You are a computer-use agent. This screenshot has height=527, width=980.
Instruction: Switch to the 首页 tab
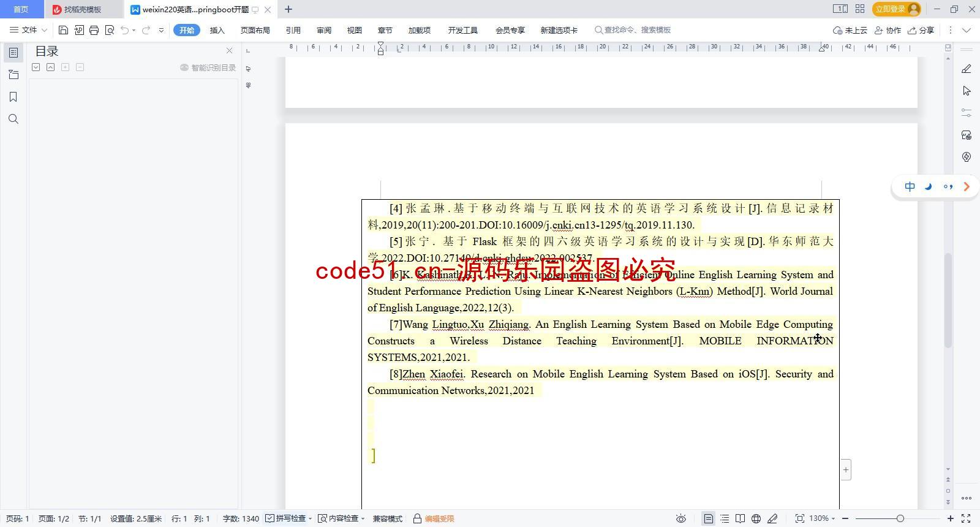tap(21, 9)
